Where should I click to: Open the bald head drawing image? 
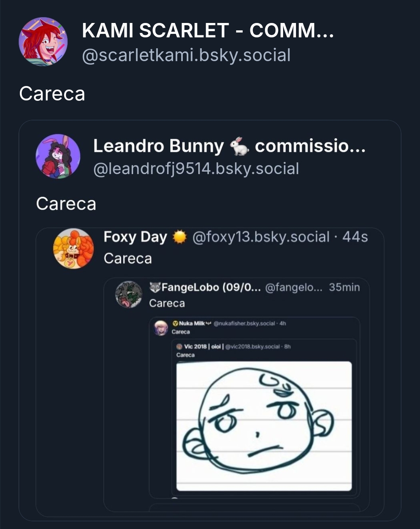coord(264,426)
